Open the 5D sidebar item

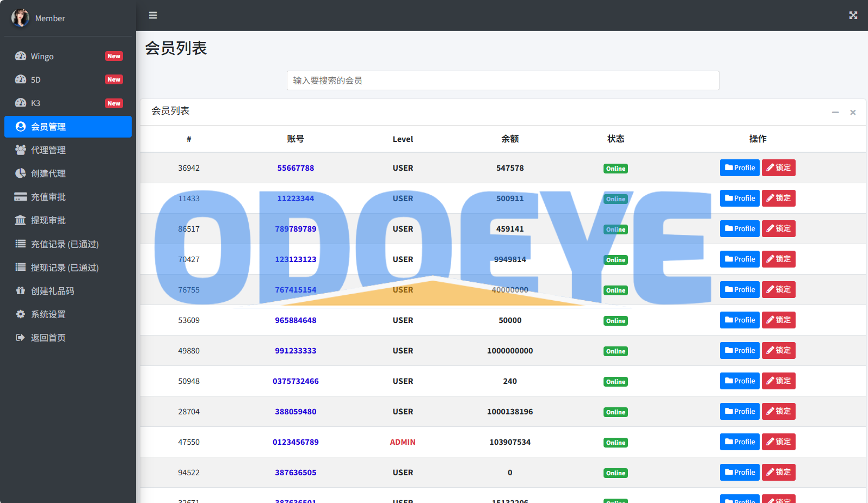(x=36, y=80)
